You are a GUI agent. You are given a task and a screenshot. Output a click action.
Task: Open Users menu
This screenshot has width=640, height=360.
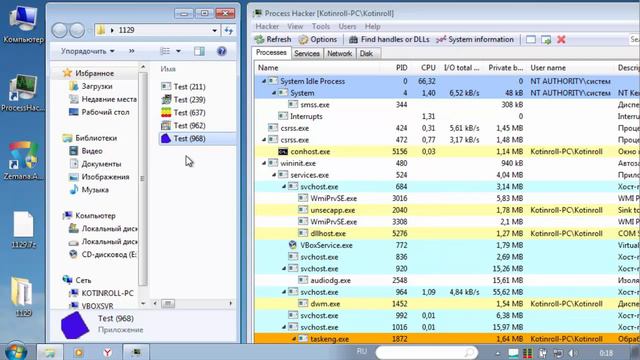347,27
